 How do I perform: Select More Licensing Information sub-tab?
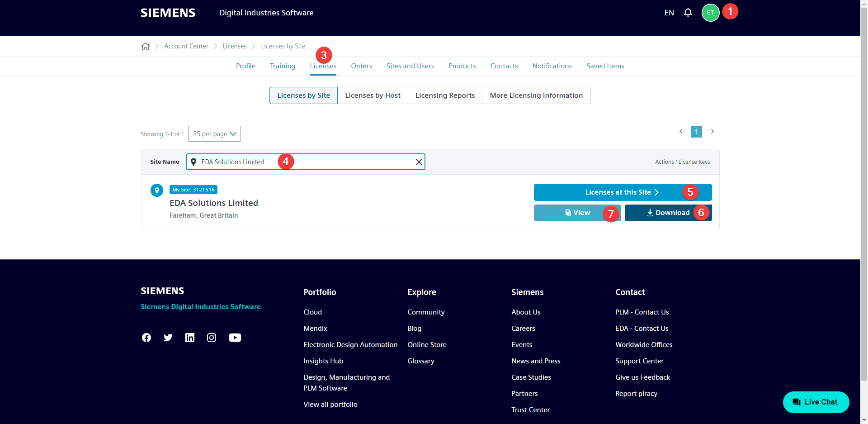[x=536, y=95]
